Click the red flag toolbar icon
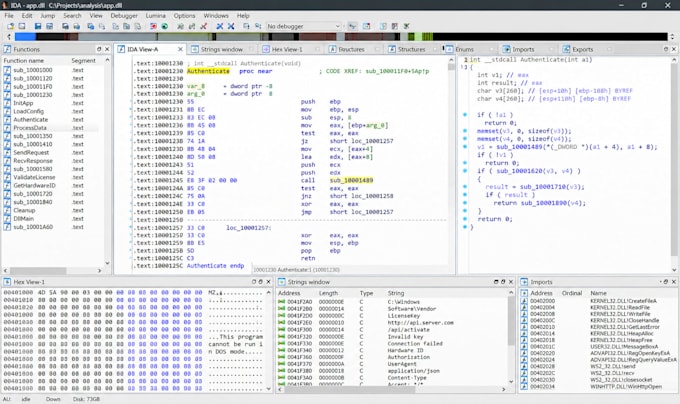This screenshot has height=404, width=680. pos(153,26)
